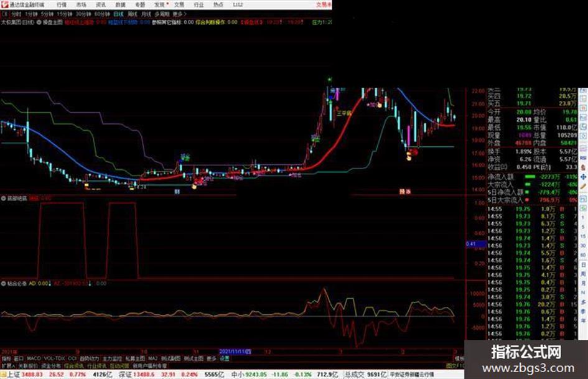The image size is (588, 379).
Task: Open the 资金分布 panel
Action: coord(51,365)
